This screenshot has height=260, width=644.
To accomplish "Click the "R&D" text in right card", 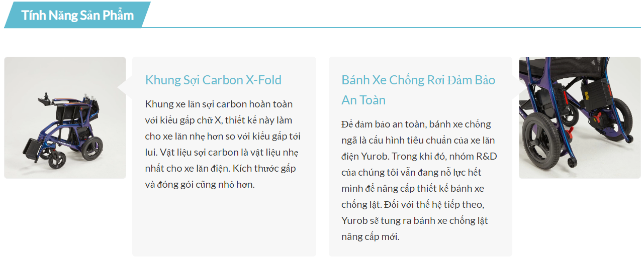I will [x=485, y=156].
